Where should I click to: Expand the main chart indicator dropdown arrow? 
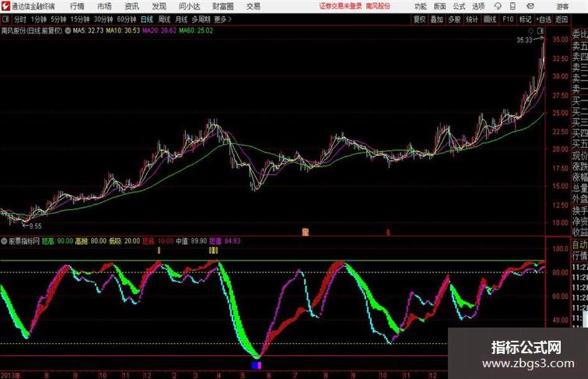click(x=68, y=30)
